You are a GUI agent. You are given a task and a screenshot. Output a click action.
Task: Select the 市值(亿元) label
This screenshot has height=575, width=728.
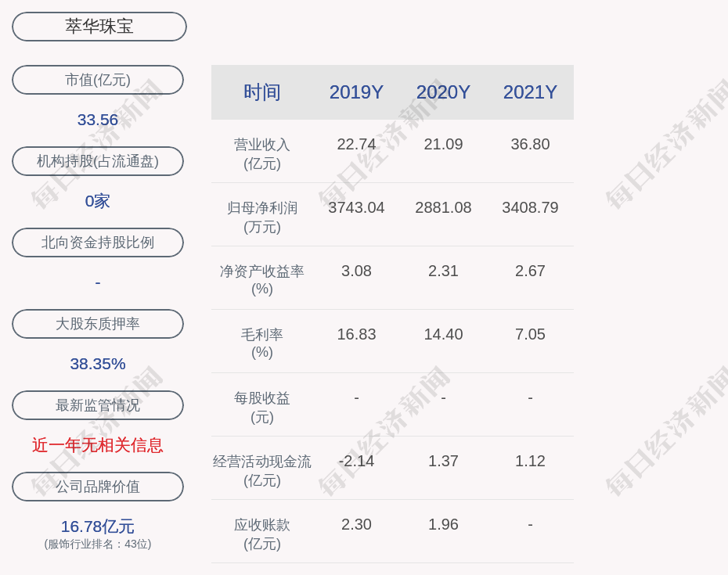pos(98,80)
